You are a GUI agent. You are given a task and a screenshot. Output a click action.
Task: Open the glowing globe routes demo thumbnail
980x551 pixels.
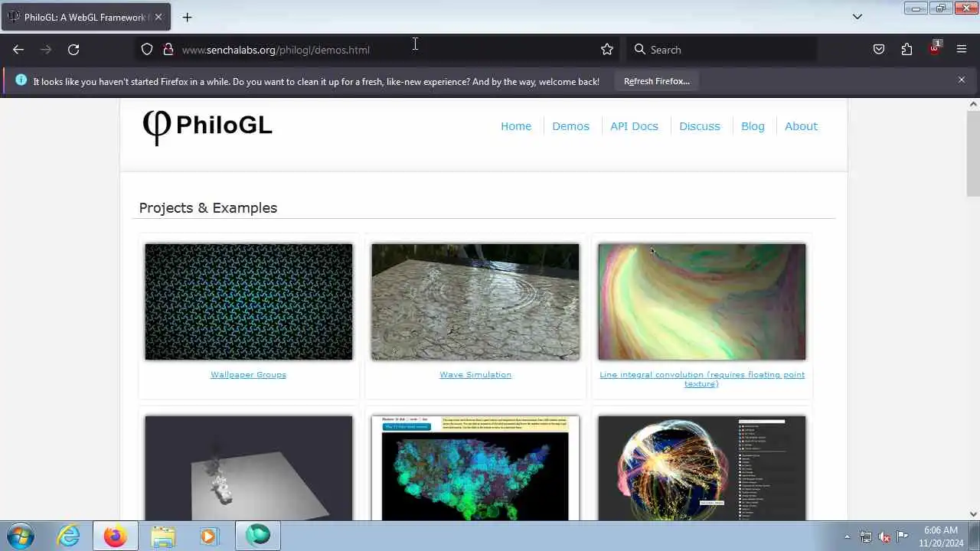pyautogui.click(x=702, y=468)
